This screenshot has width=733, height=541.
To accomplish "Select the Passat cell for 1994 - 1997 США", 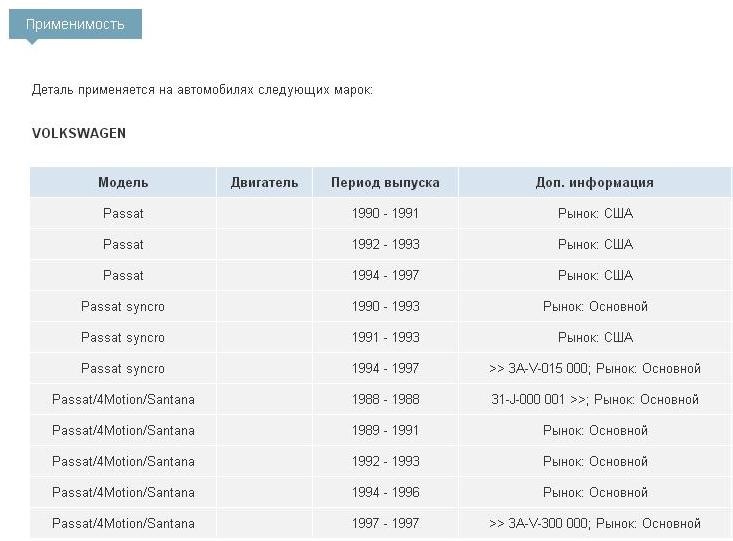I will tap(123, 275).
